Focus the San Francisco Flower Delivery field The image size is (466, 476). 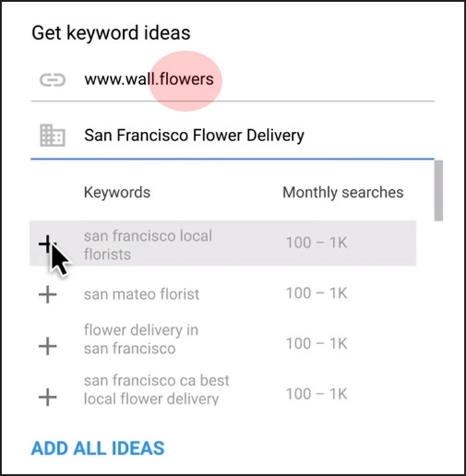tap(232, 135)
